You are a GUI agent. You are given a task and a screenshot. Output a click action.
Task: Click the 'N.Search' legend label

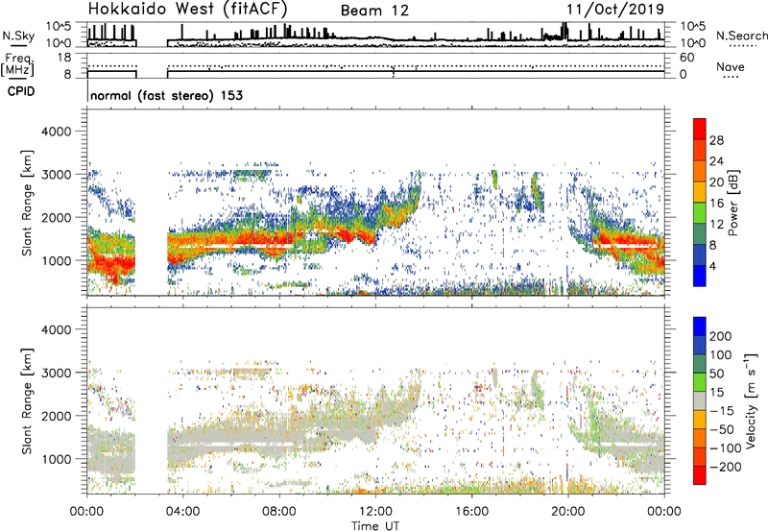pyautogui.click(x=741, y=36)
